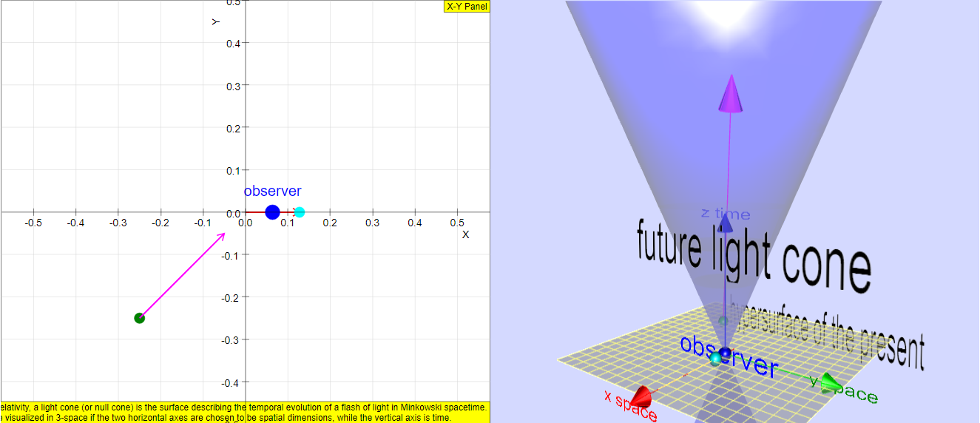This screenshot has height=423, width=980.
Task: Click the magenta arrow tip near the origin
Action: [221, 236]
